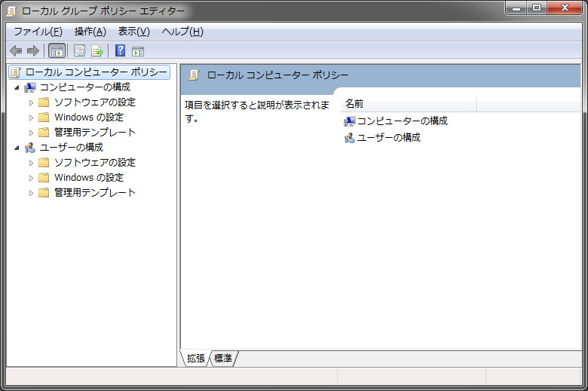Collapse the ユーザーの構成 tree node
Viewport: 588px width, 391px height.
17,148
